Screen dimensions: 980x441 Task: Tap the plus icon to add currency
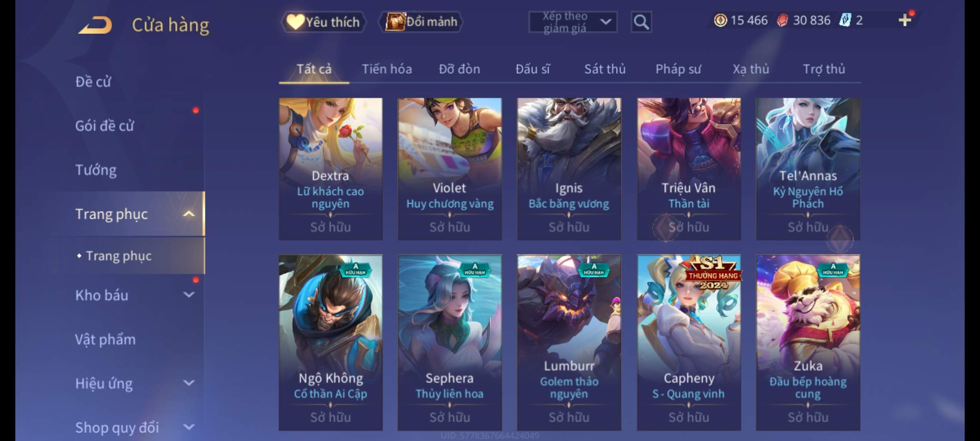[904, 20]
